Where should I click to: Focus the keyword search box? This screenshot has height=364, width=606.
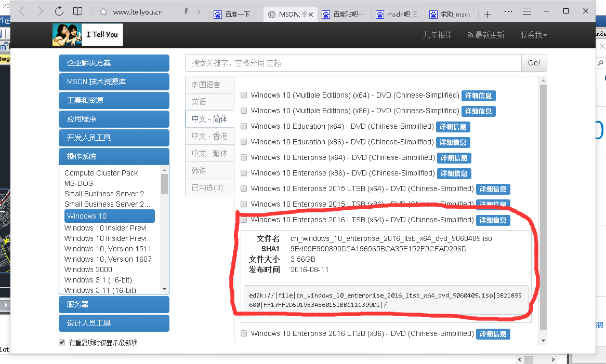[x=353, y=63]
